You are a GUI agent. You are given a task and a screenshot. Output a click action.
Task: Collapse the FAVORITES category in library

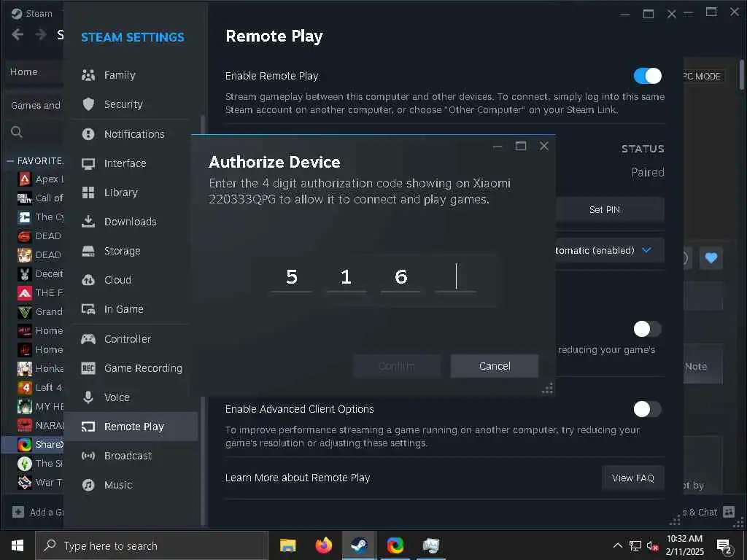[x=9, y=161]
